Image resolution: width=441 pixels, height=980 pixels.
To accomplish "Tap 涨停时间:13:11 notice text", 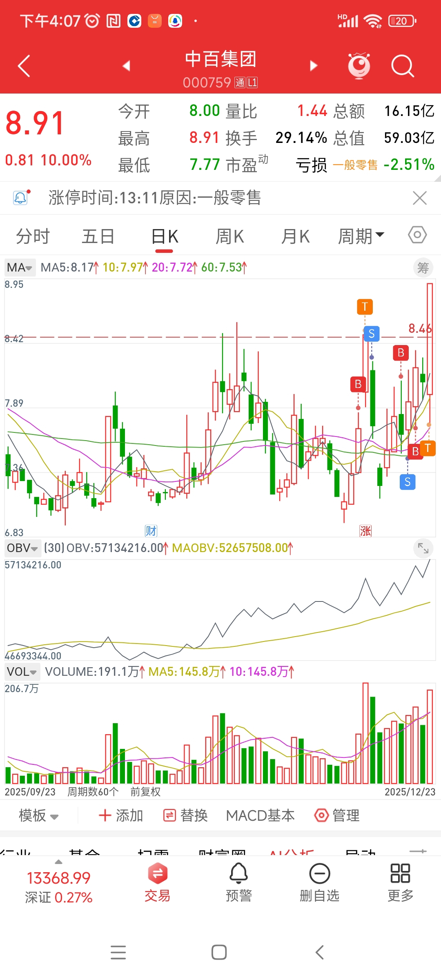I will (x=155, y=198).
